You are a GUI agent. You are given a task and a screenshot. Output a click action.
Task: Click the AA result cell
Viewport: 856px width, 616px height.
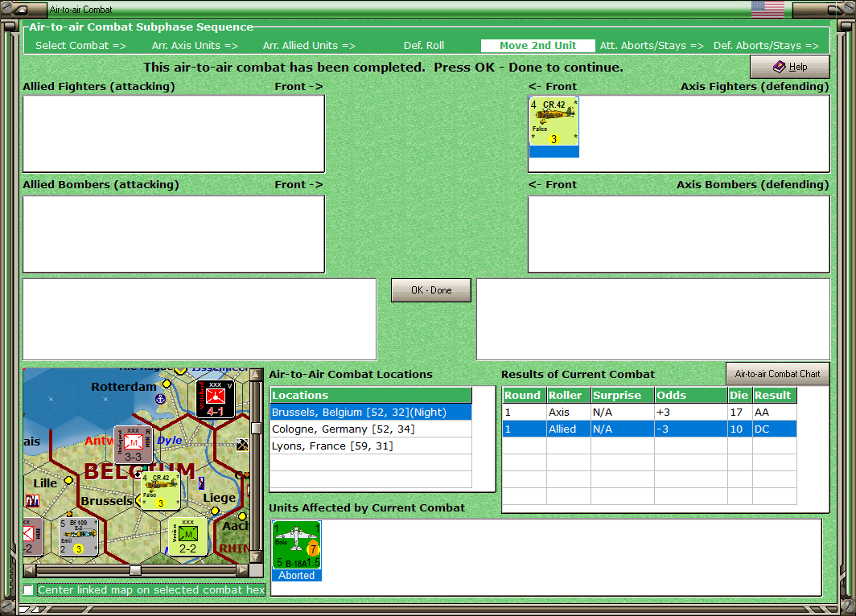pos(774,412)
